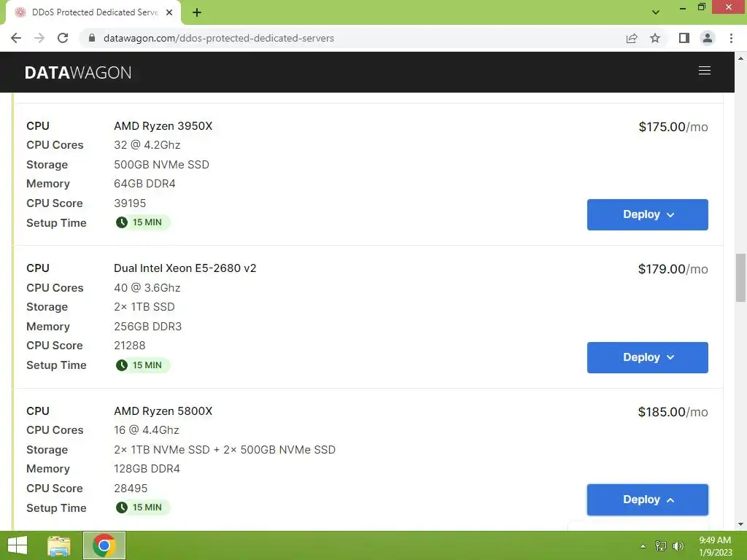Share this page using the share icon

(632, 38)
